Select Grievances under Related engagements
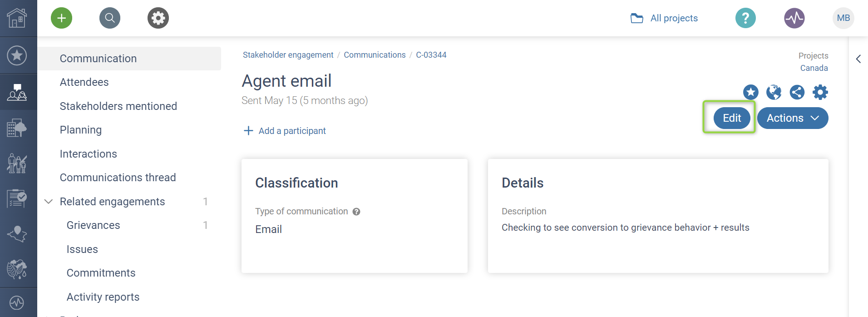The height and width of the screenshot is (317, 868). click(94, 225)
